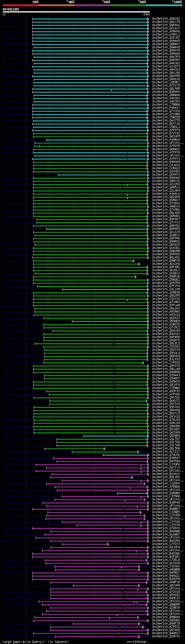The image size is (185, 644).
Task: Select the UniRef100_Q2PJB7 label
Action: [166, 38]
